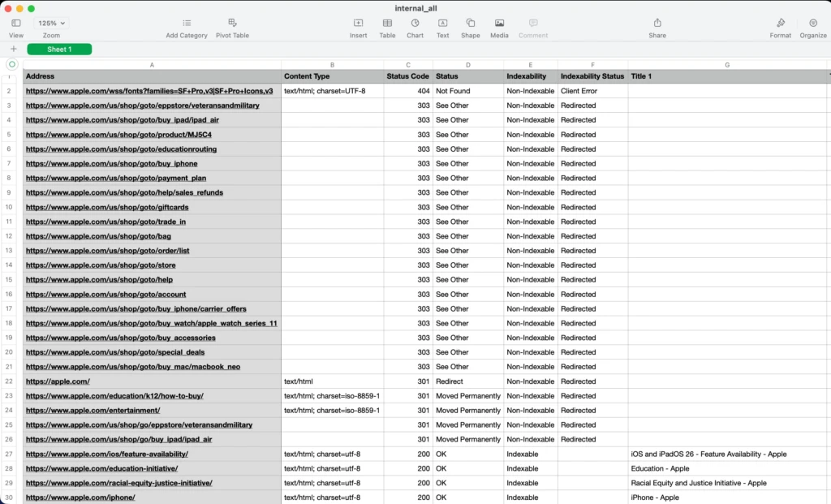The height and width of the screenshot is (504, 831).
Task: Open the apple.com/iphone link
Action: (x=80, y=498)
